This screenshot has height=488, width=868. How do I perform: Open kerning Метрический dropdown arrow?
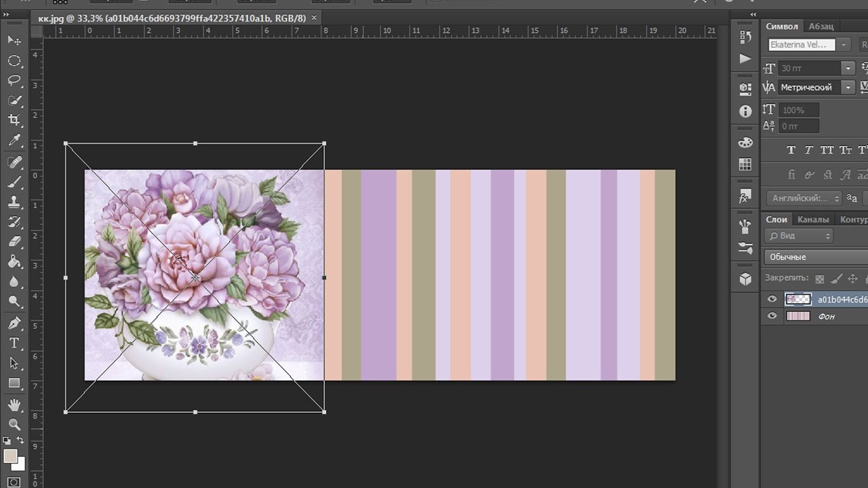coord(848,87)
